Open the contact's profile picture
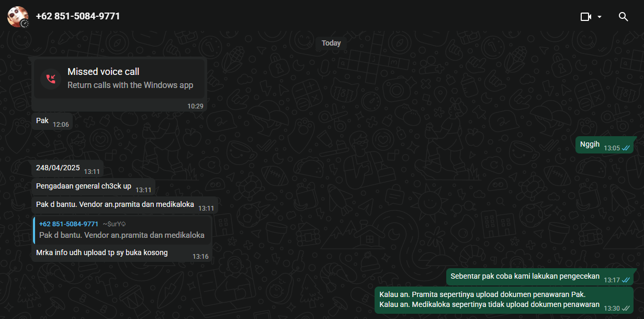Viewport: 644px width, 319px height. tap(16, 16)
